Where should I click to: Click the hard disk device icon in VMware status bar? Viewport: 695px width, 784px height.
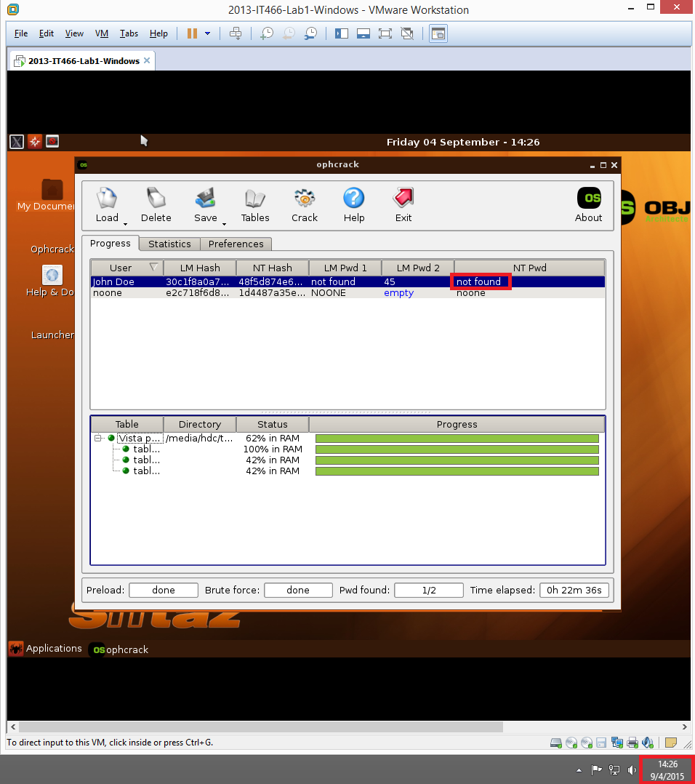556,743
